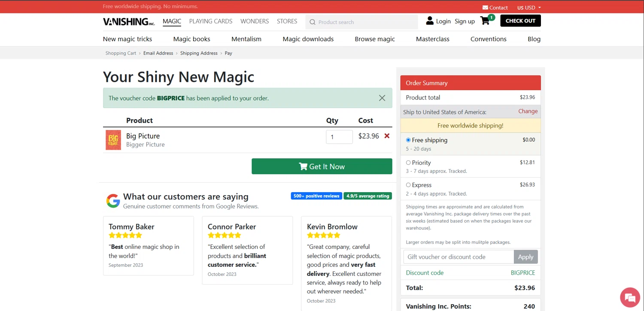Open the Big Picture product title
Image resolution: width=644 pixels, height=311 pixels.
(x=143, y=136)
